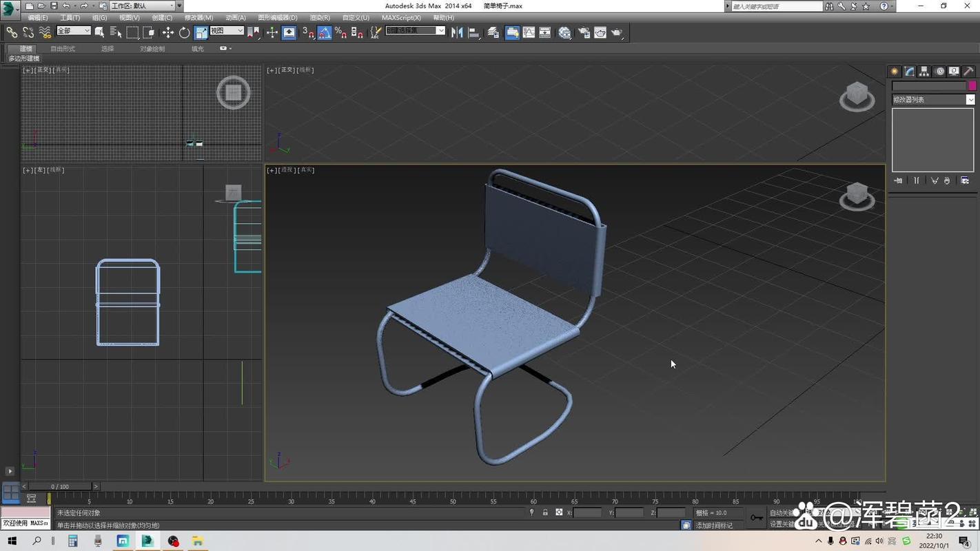Image resolution: width=980 pixels, height=551 pixels.
Task: Switch to the 自由形式 ribbon tab
Action: coord(63,49)
